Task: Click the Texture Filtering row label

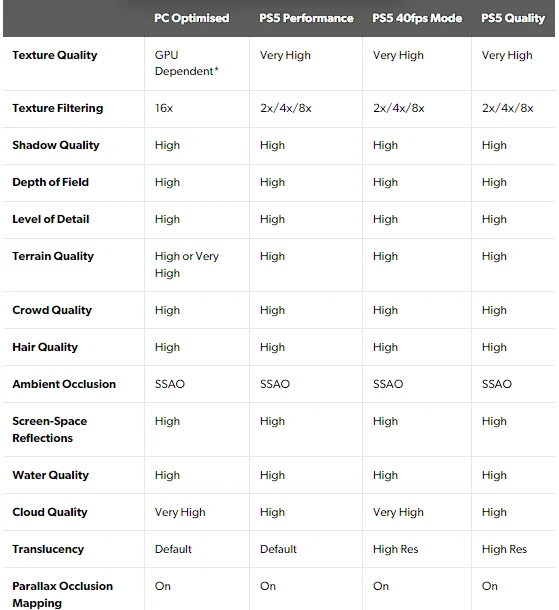Action: pyautogui.click(x=58, y=108)
